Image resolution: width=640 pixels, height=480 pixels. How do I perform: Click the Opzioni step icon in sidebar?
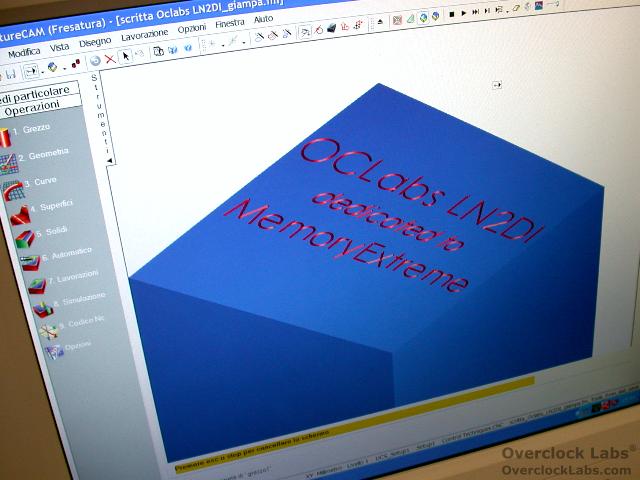(54, 351)
